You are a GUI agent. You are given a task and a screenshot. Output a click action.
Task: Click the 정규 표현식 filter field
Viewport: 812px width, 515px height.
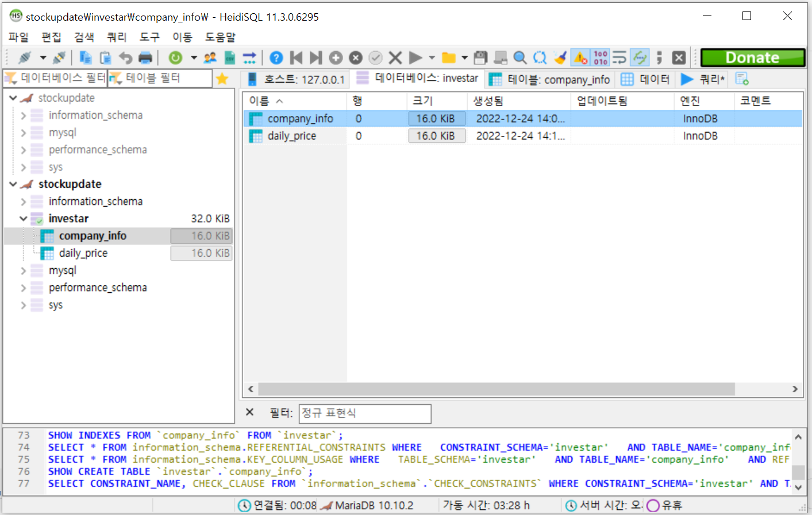click(x=365, y=413)
